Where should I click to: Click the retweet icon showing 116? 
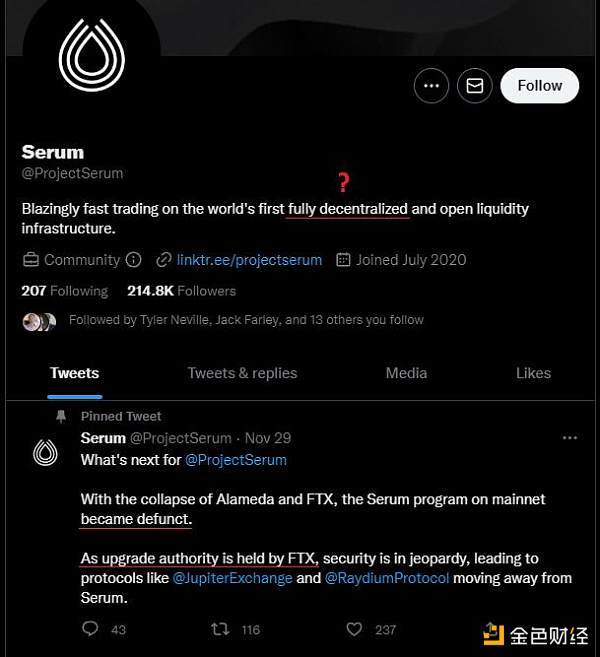(x=221, y=629)
